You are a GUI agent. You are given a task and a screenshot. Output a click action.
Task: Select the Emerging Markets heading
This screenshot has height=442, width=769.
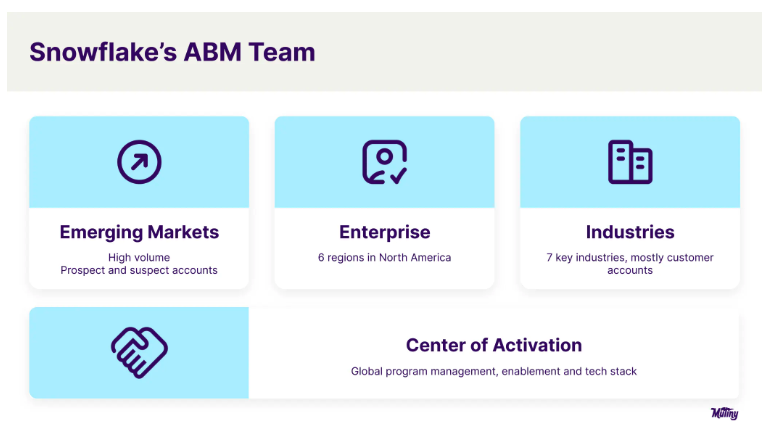click(139, 232)
